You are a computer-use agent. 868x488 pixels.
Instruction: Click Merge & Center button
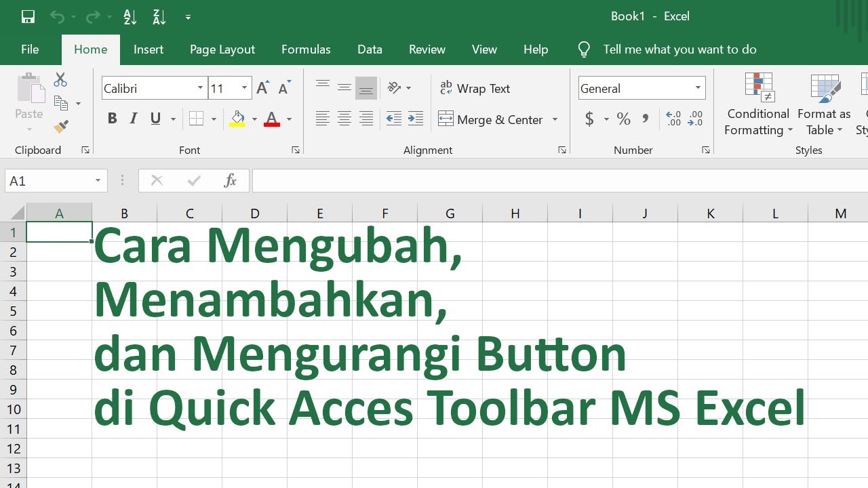click(x=491, y=119)
